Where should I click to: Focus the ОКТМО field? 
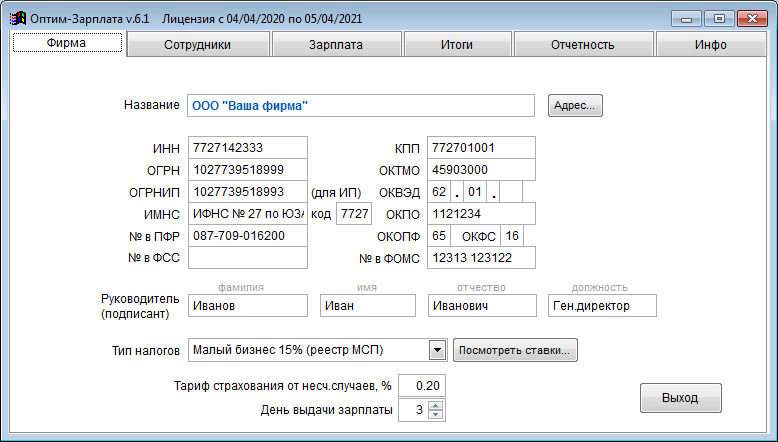[481, 170]
